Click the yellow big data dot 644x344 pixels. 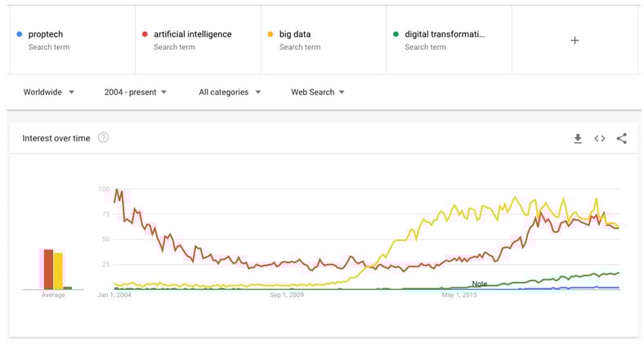[x=271, y=34]
